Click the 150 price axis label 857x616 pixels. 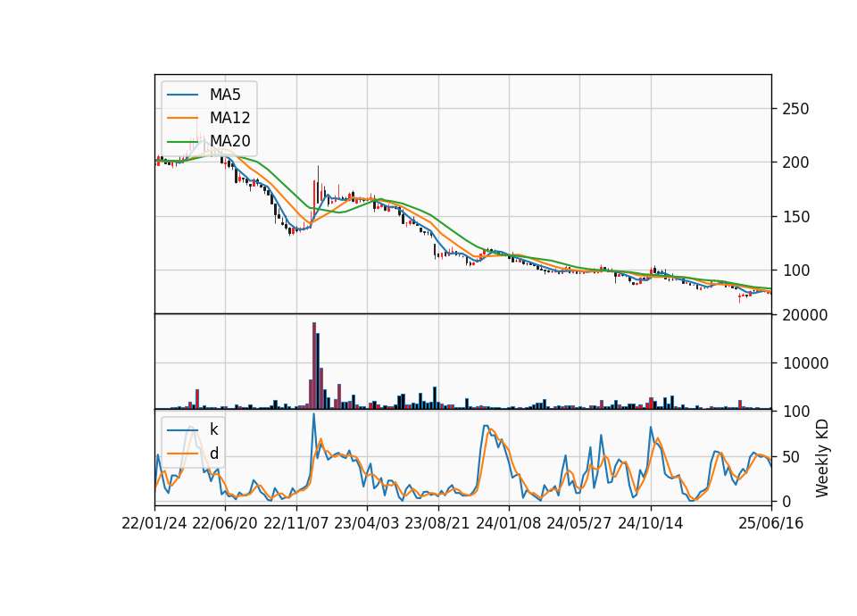click(x=795, y=216)
